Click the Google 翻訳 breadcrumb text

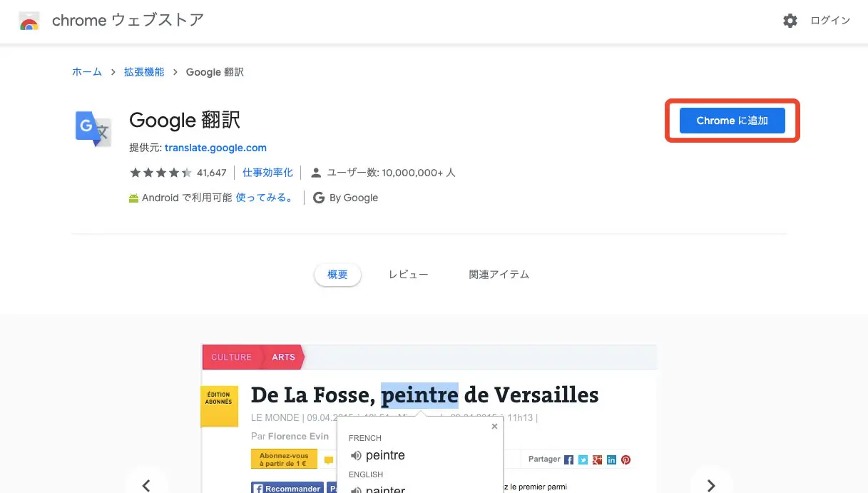pyautogui.click(x=215, y=72)
